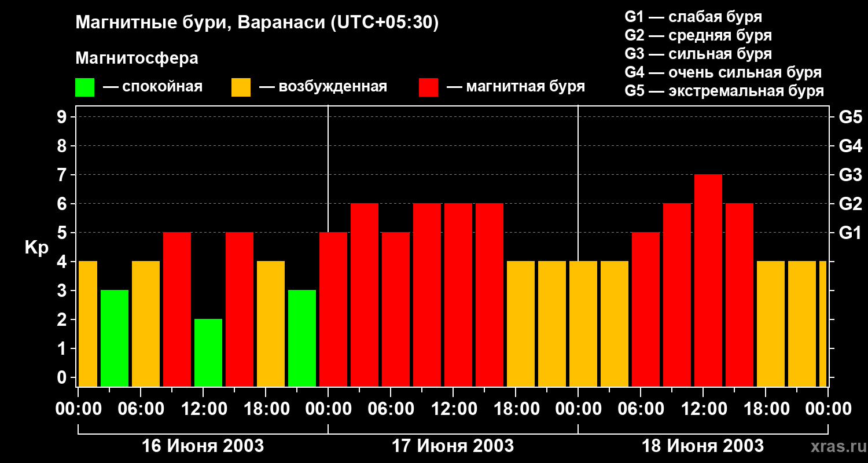
Task: Click 'G1 — слабая буря' text
Action: click(x=693, y=16)
